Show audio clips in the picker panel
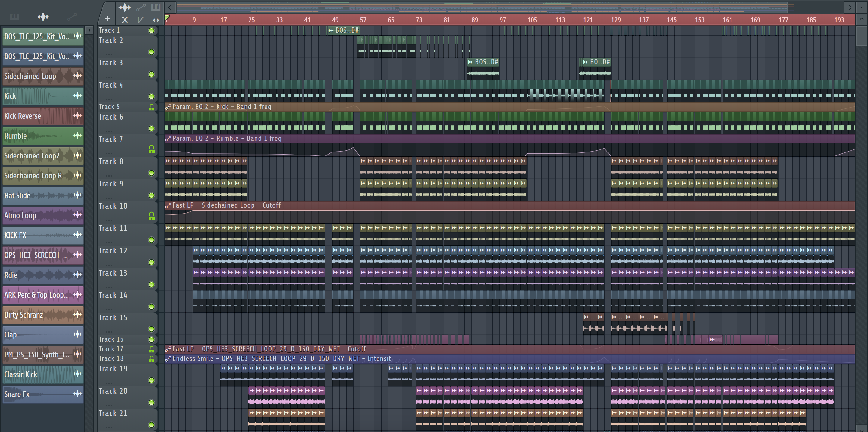868x432 pixels. pos(43,17)
